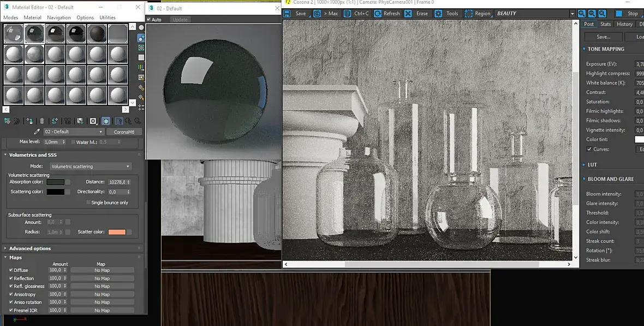Screen dimensions: 644x326
Task: Open Material/Map Navigator icon
Action: point(141,107)
